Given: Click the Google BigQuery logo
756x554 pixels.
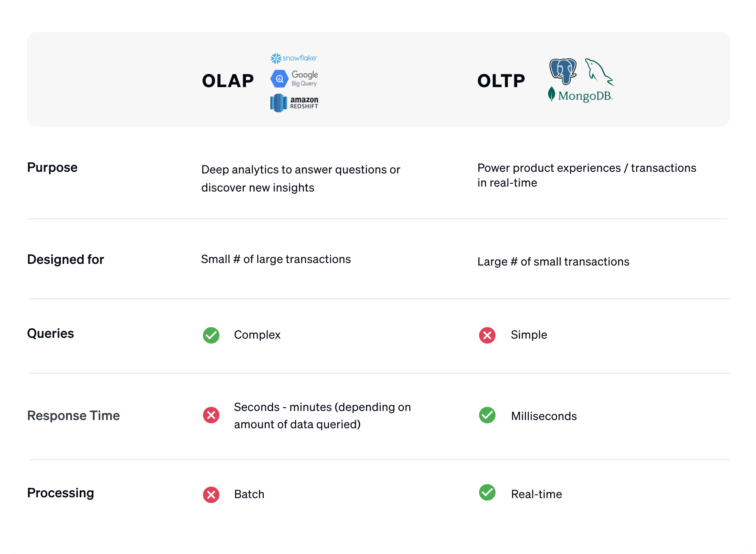Looking at the screenshot, I should click(x=294, y=78).
